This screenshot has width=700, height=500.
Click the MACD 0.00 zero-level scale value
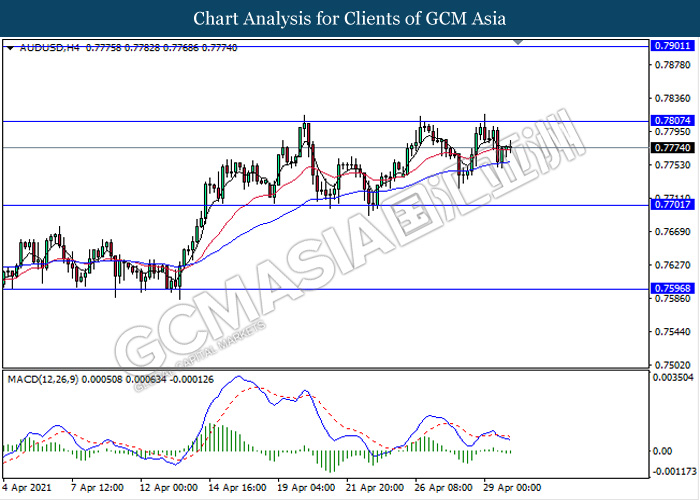point(662,451)
